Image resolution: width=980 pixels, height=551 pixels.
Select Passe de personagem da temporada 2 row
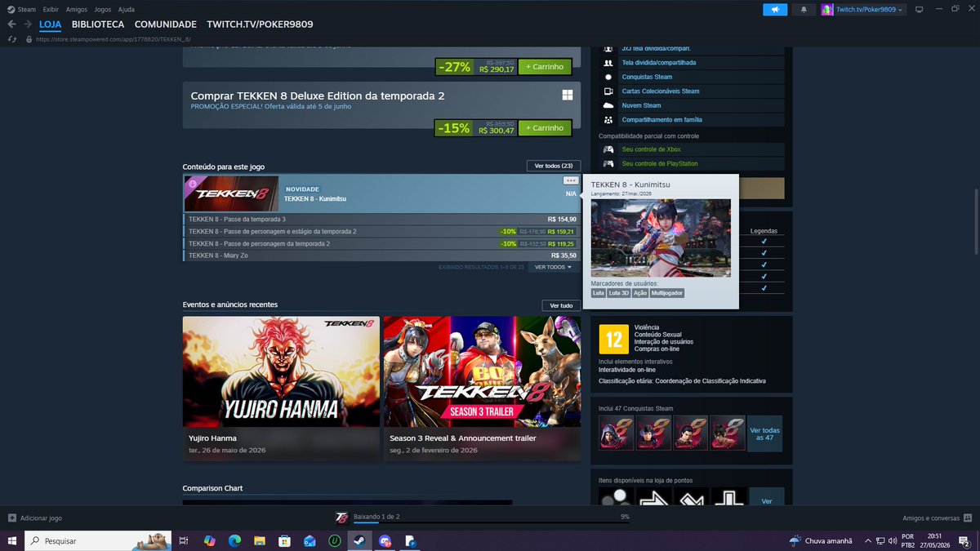382,243
